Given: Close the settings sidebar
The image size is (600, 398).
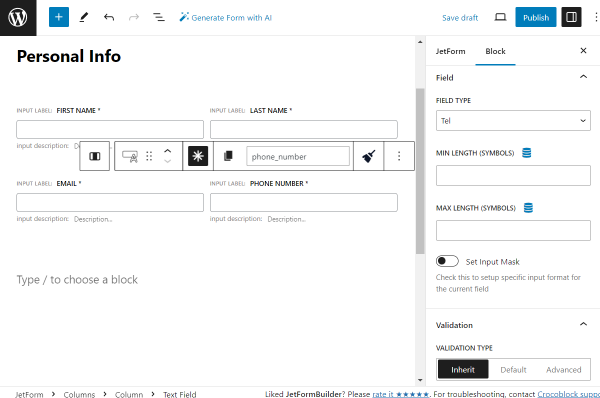Looking at the screenshot, I should [x=583, y=51].
